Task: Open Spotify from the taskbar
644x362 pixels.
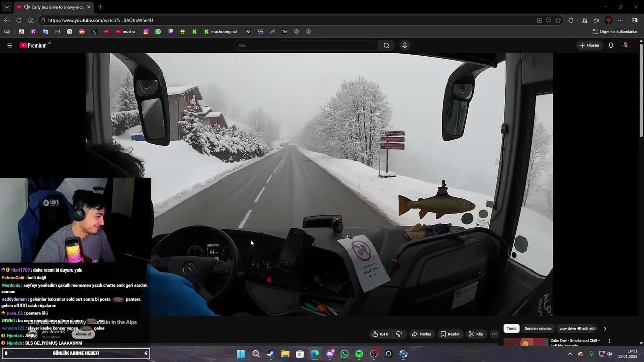Action: coord(359,354)
